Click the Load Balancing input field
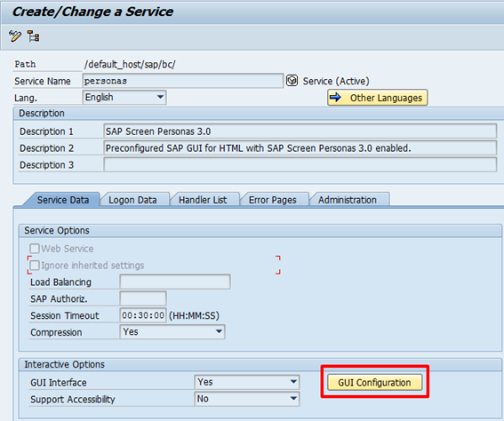The image size is (504, 421). pyautogui.click(x=175, y=282)
